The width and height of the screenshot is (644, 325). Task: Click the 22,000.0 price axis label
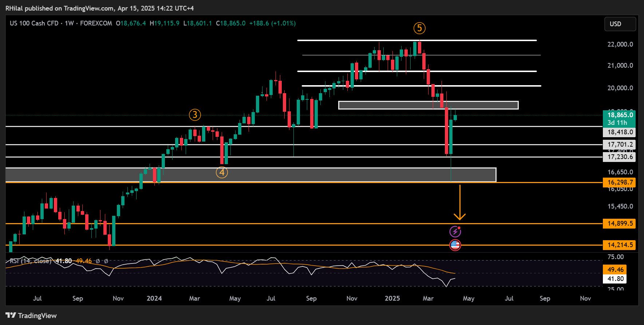tap(620, 44)
